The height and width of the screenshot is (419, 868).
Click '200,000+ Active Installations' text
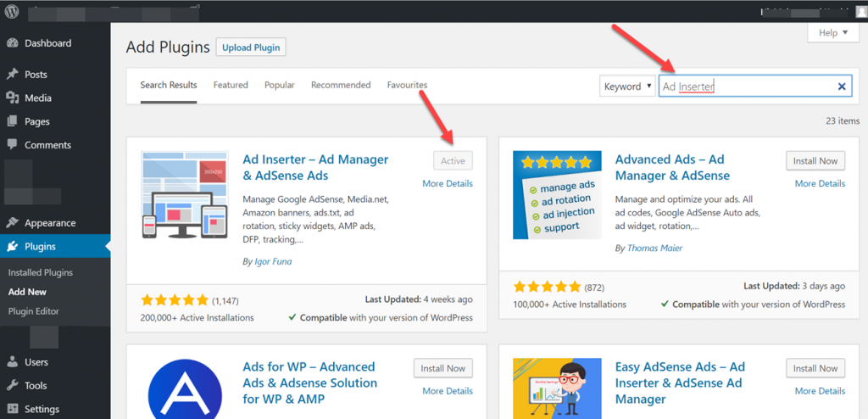tap(198, 317)
